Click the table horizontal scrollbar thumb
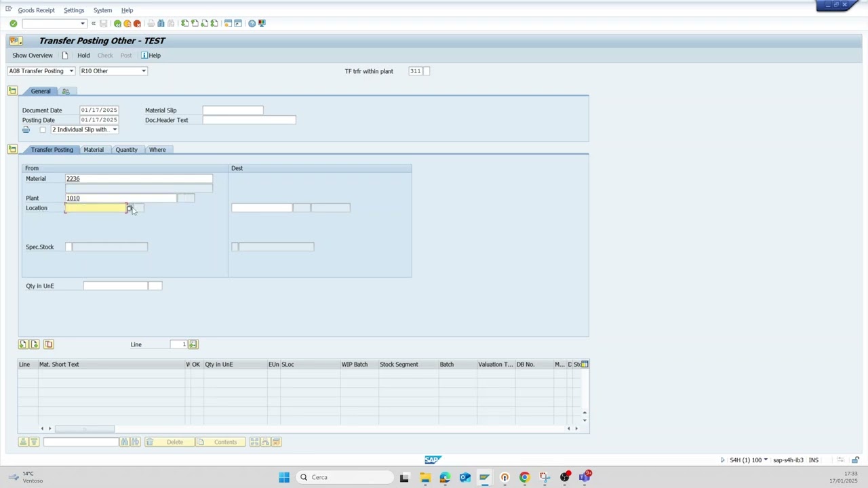The width and height of the screenshot is (868, 488). point(85,428)
